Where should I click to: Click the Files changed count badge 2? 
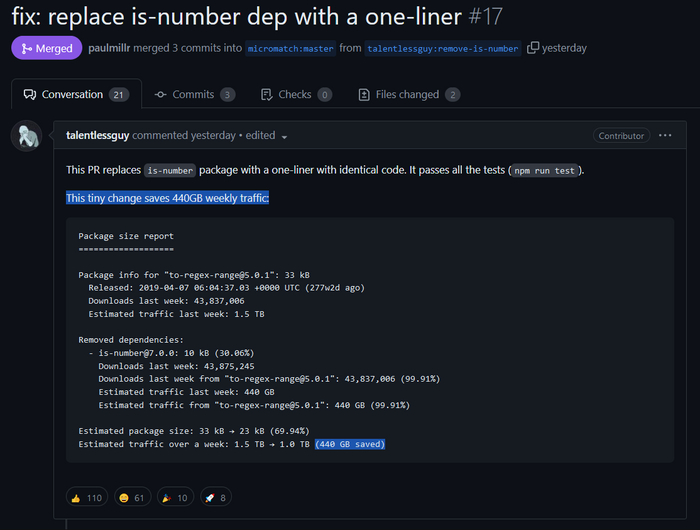(x=453, y=95)
